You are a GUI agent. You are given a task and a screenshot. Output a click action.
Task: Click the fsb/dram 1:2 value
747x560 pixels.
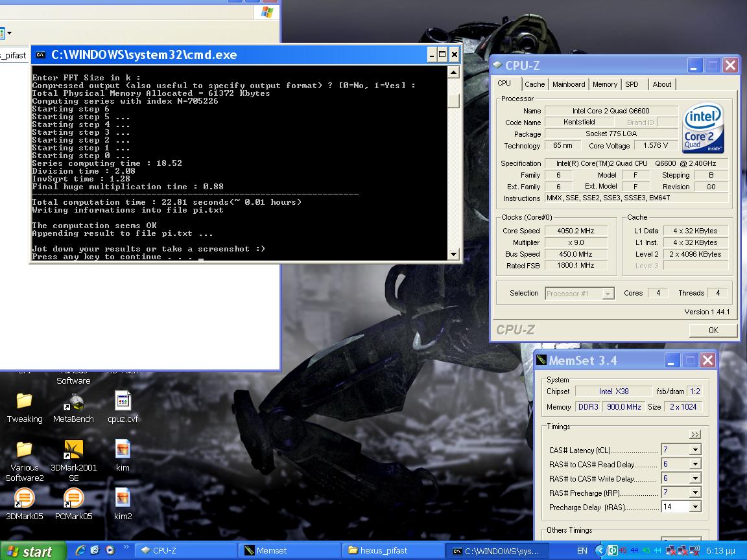pyautogui.click(x=694, y=391)
